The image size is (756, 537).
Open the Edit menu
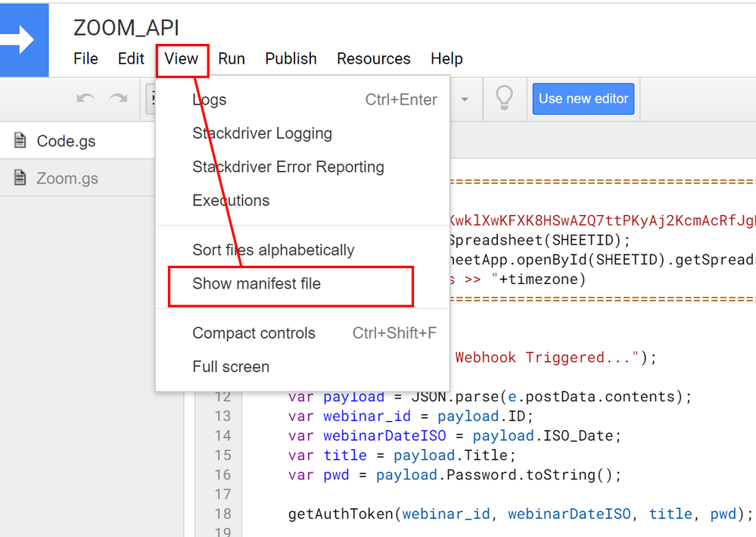131,59
